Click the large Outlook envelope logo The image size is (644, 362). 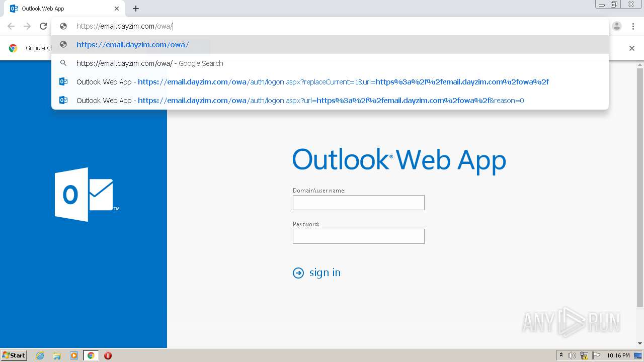(87, 195)
